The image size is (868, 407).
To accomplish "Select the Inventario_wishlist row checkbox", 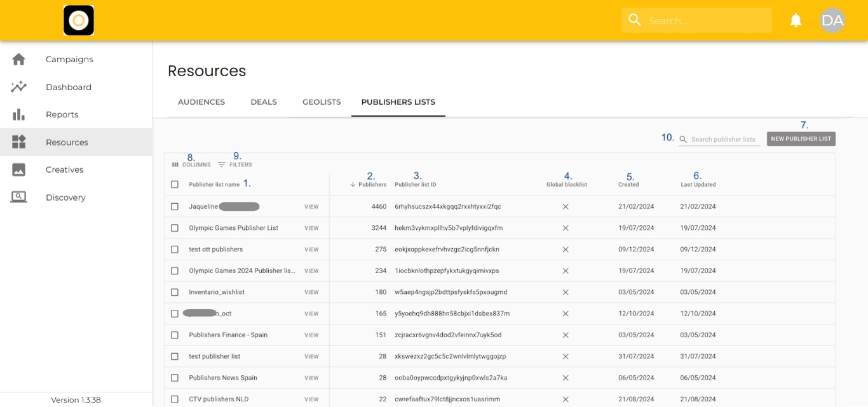I will click(x=175, y=292).
